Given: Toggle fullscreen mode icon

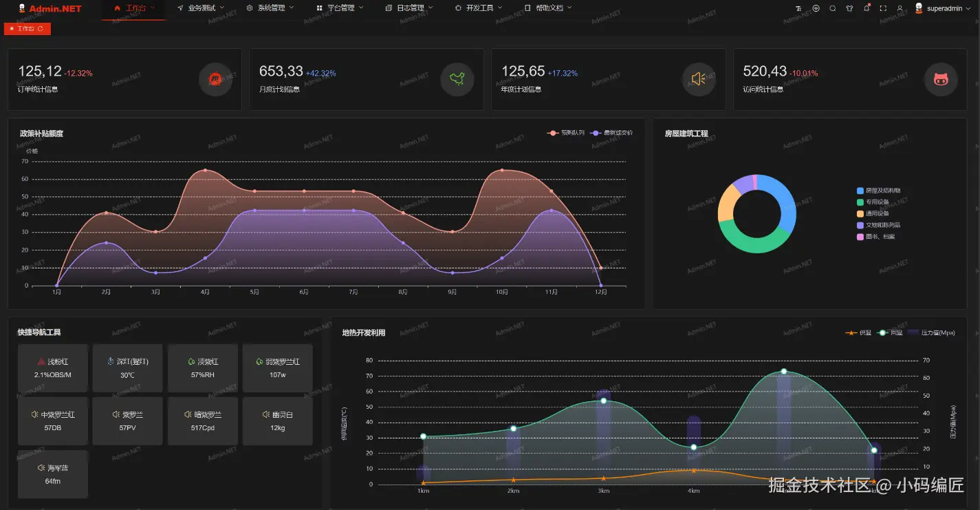Looking at the screenshot, I should pyautogui.click(x=883, y=8).
